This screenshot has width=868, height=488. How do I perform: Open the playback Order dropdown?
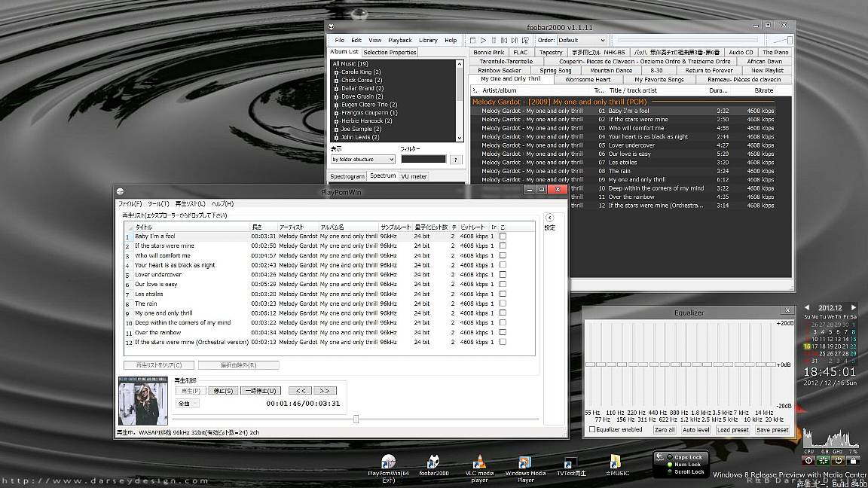pyautogui.click(x=582, y=40)
